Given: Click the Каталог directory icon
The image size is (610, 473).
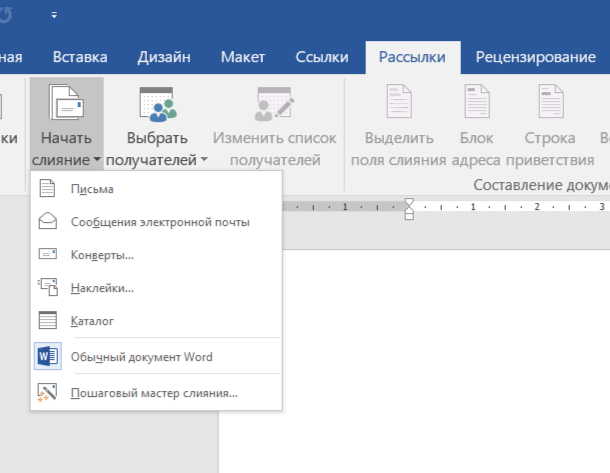Looking at the screenshot, I should [48, 321].
